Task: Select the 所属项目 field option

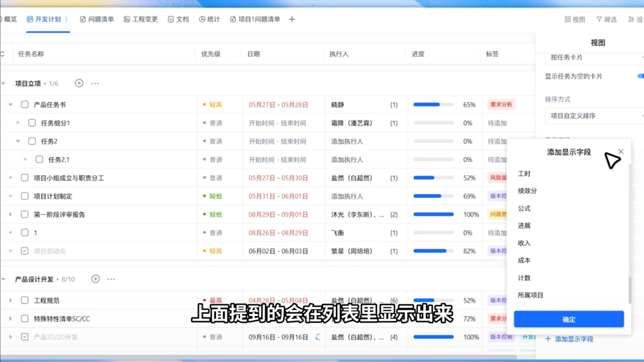Action: (x=530, y=295)
